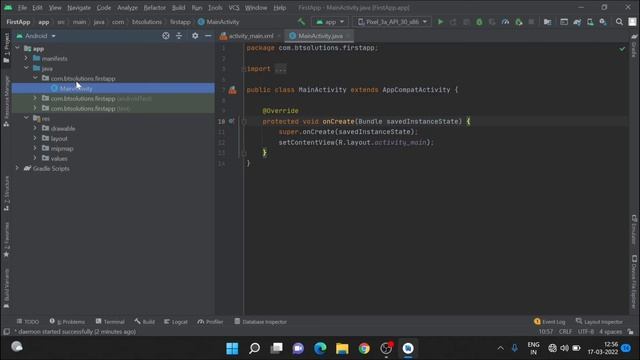This screenshot has height=360, width=640.
Task: Toggle the Emulator side tool window
Action: (x=634, y=229)
